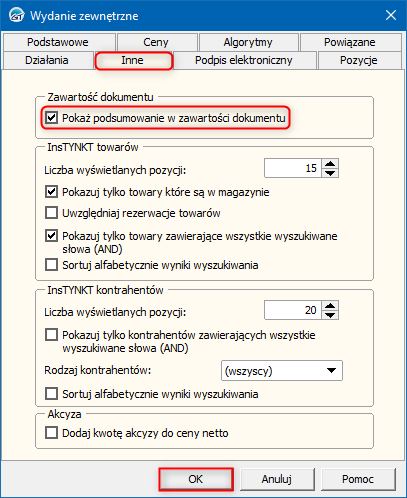Viewport: 407px width, 498px height.
Task: Enable Uwzględniaj rezerwacje towarów
Action: click(51, 213)
